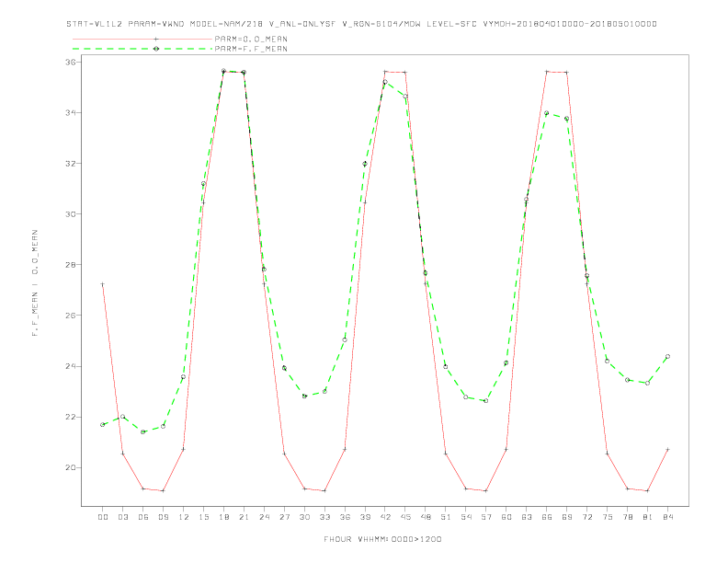Click y-axis tick label 26
The height and width of the screenshot is (563, 728).
point(72,316)
